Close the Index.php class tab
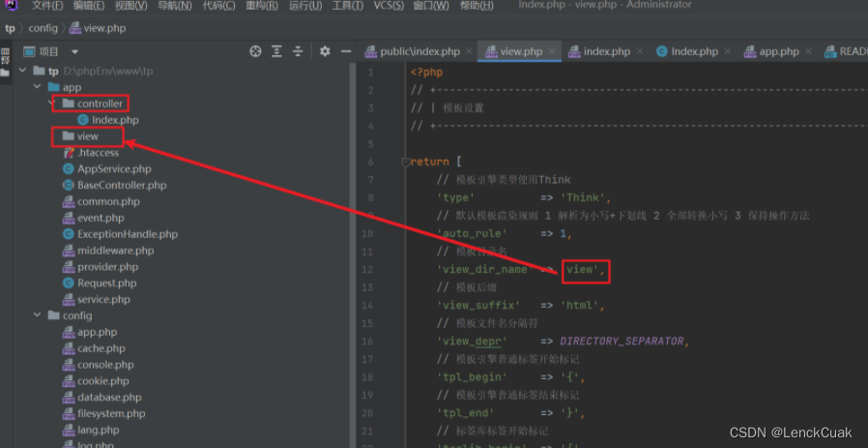The image size is (868, 448). pos(727,51)
